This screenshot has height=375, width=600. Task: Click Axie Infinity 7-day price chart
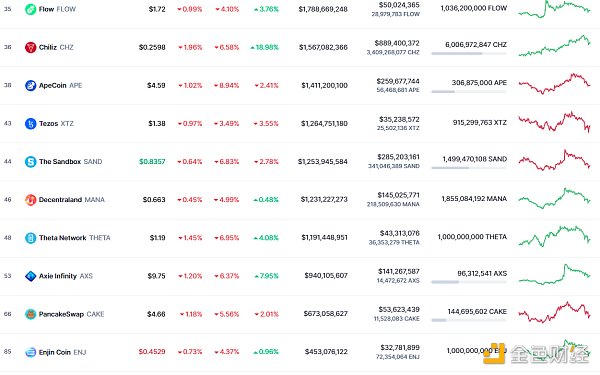554,274
